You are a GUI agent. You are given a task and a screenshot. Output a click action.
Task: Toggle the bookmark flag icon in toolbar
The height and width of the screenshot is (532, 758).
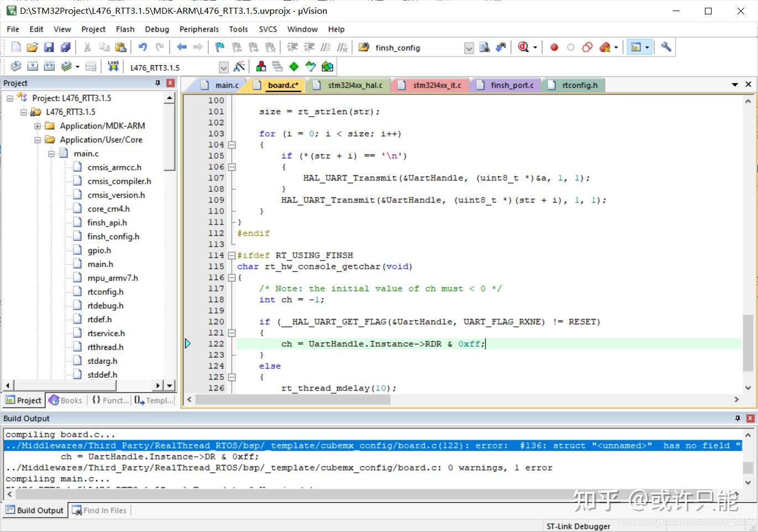pos(219,48)
